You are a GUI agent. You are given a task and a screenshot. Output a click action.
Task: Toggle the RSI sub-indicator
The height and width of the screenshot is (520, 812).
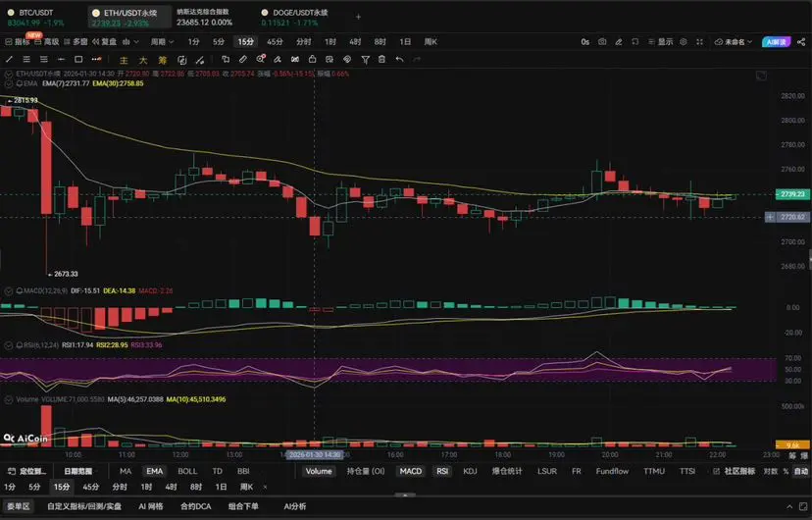(x=442, y=471)
